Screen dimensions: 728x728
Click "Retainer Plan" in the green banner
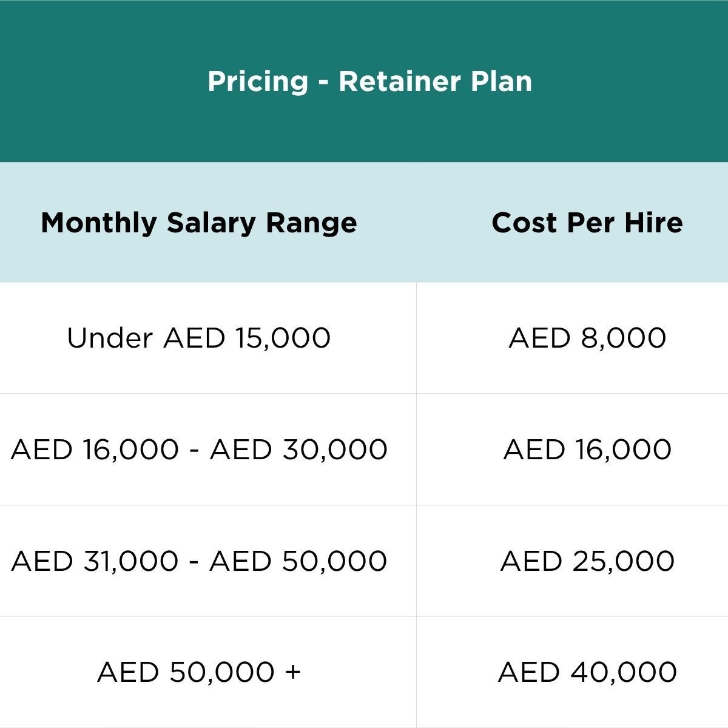tap(435, 81)
